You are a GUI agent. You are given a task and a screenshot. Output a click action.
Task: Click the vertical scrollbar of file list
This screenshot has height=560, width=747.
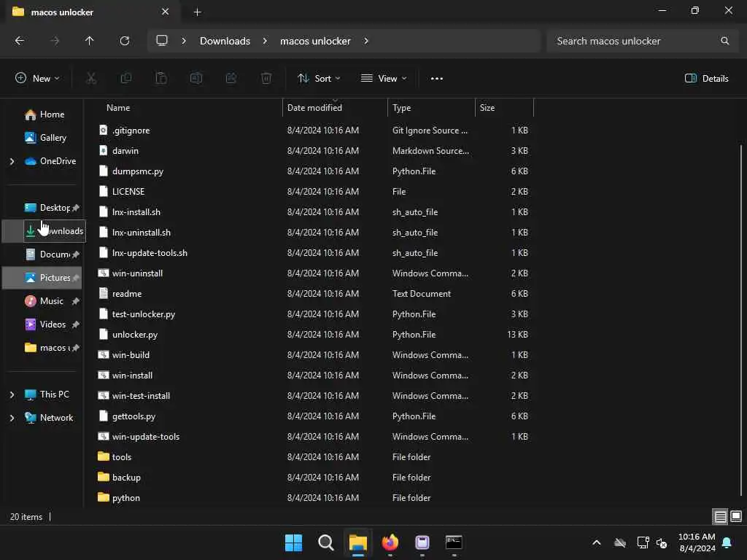click(x=741, y=319)
